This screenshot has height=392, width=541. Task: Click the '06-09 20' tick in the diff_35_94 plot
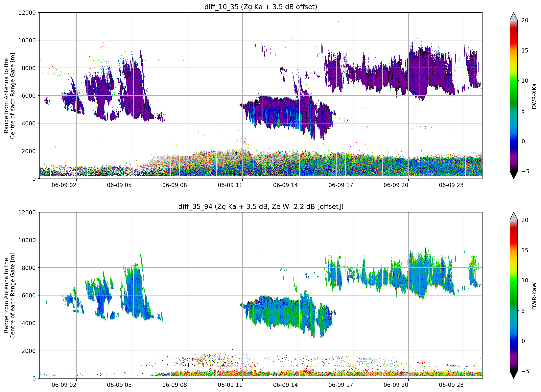(x=396, y=385)
